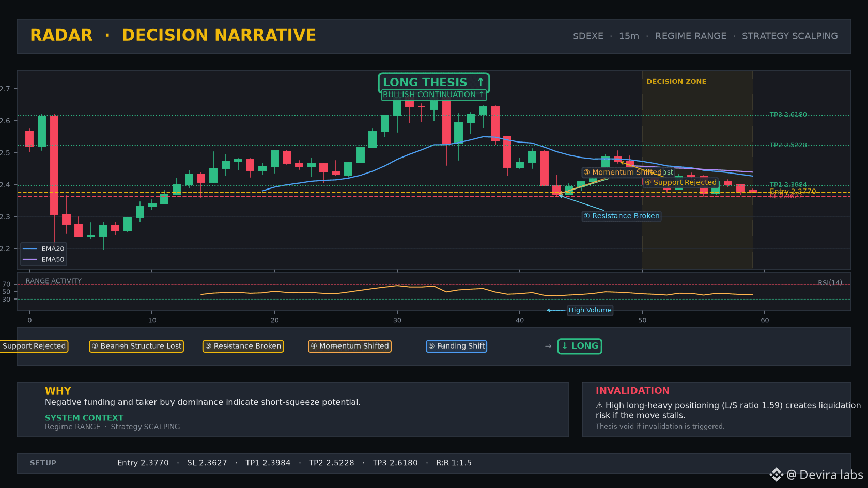Click TP1 2.3984 in the setup bar
The image size is (868, 488).
pos(268,463)
